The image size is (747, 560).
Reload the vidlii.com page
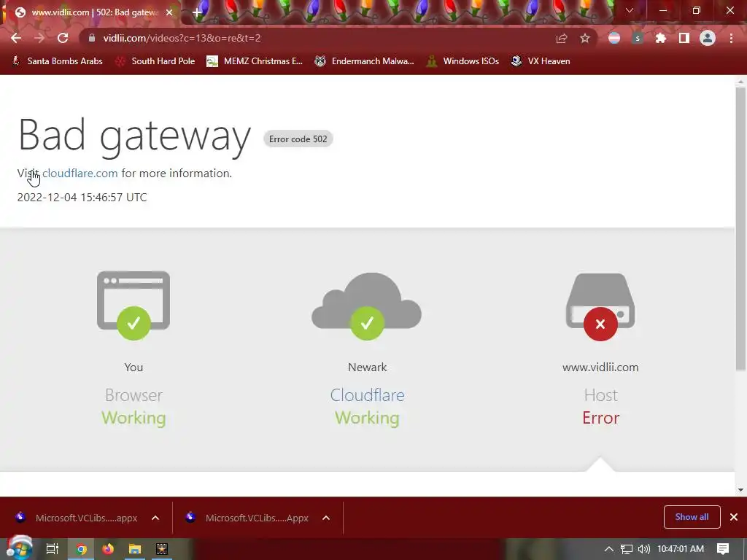point(63,38)
